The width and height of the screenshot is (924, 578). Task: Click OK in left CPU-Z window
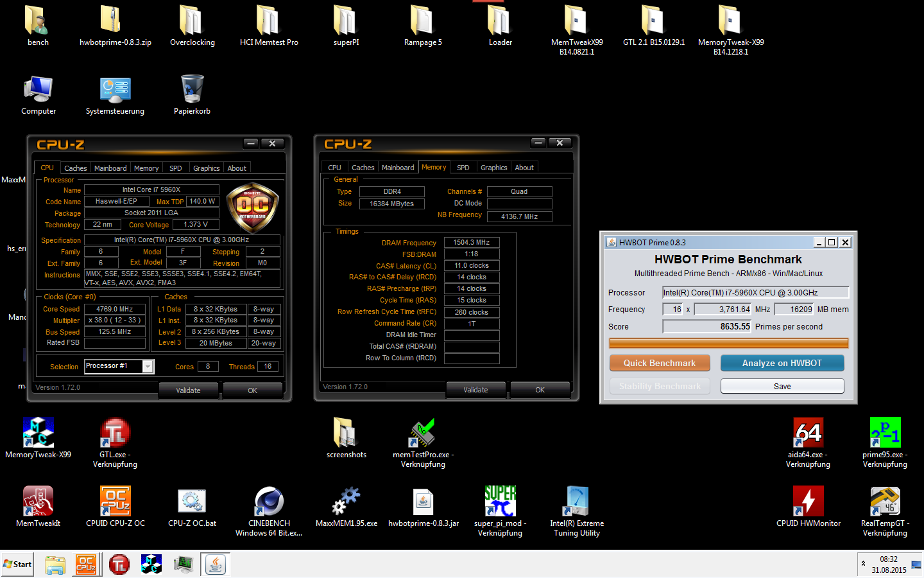pos(253,390)
